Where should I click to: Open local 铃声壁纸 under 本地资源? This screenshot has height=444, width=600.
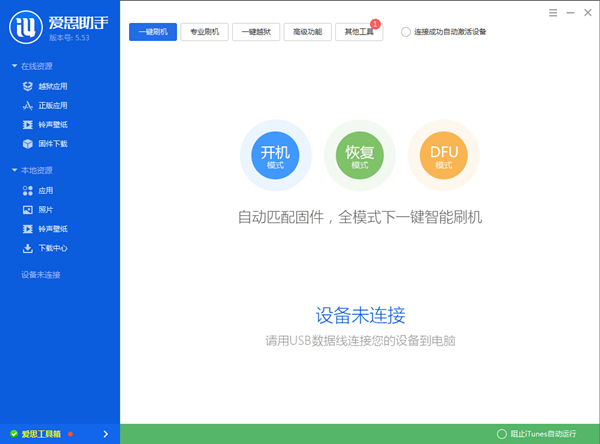(x=53, y=229)
